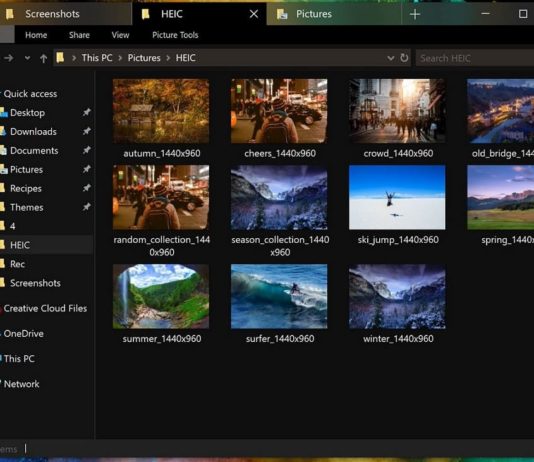Open Desktop in the sidebar
Screen dimensions: 534x462
click(27, 113)
